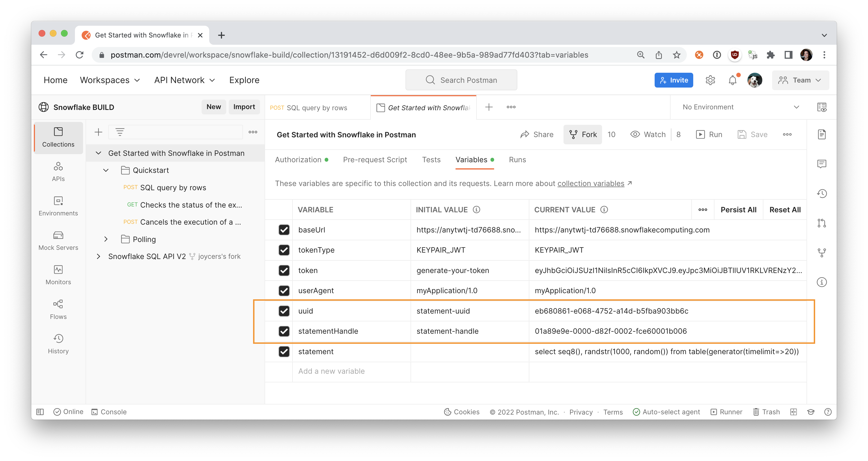Open the documentation icon in the right sidebar

[822, 135]
